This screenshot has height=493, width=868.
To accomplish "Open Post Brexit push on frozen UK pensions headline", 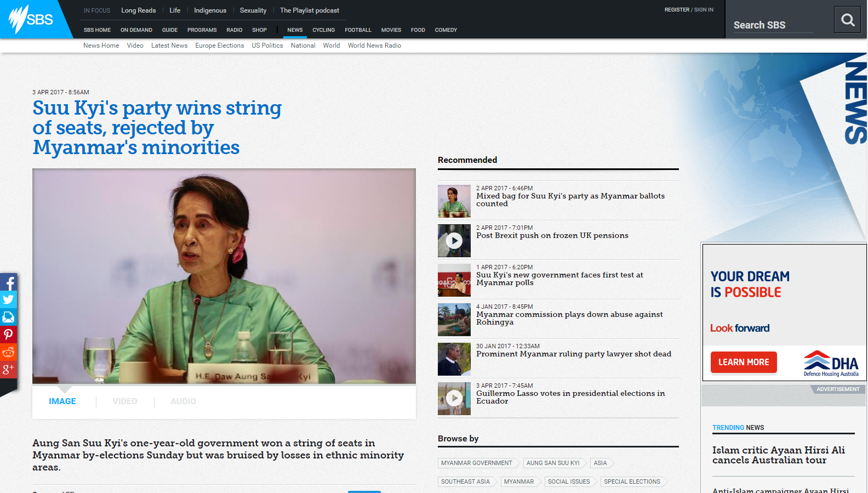I will click(x=552, y=236).
